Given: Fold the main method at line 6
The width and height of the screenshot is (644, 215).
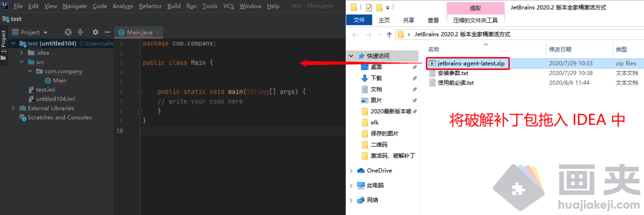Looking at the screenshot, I should pyautogui.click(x=140, y=92).
